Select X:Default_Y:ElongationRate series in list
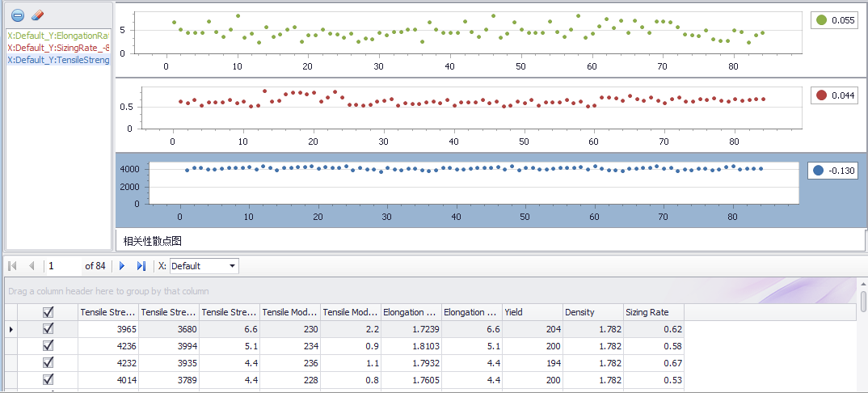This screenshot has height=393, width=868. tap(59, 34)
